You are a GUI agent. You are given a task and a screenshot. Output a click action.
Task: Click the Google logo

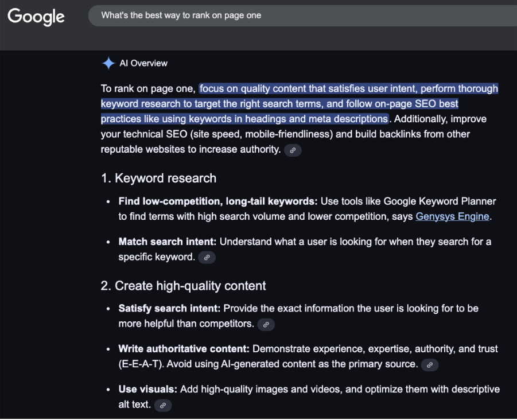pyautogui.click(x=36, y=16)
